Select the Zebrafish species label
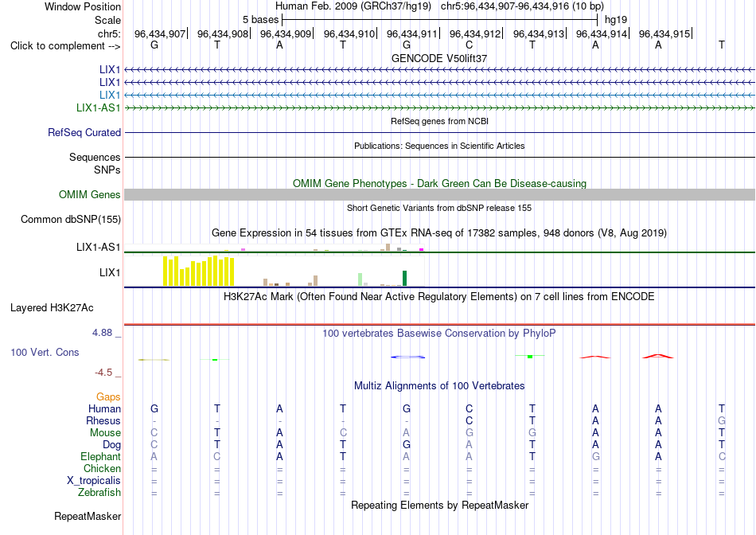The height and width of the screenshot is (535, 756). click(x=99, y=493)
